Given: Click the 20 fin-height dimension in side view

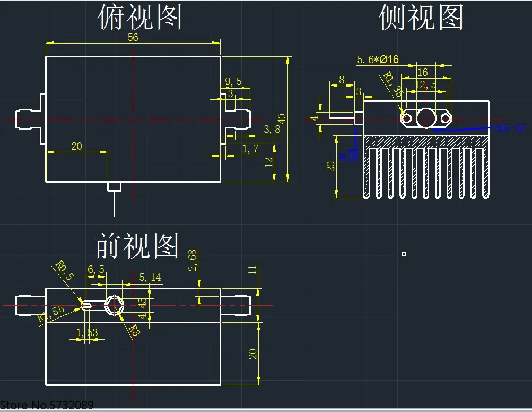Looking at the screenshot, I should tap(330, 166).
